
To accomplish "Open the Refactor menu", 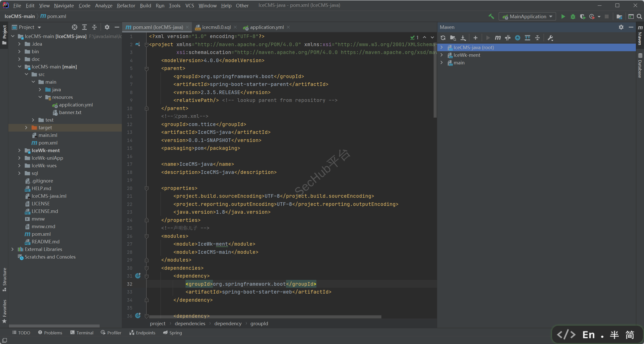I will pyautogui.click(x=126, y=5).
